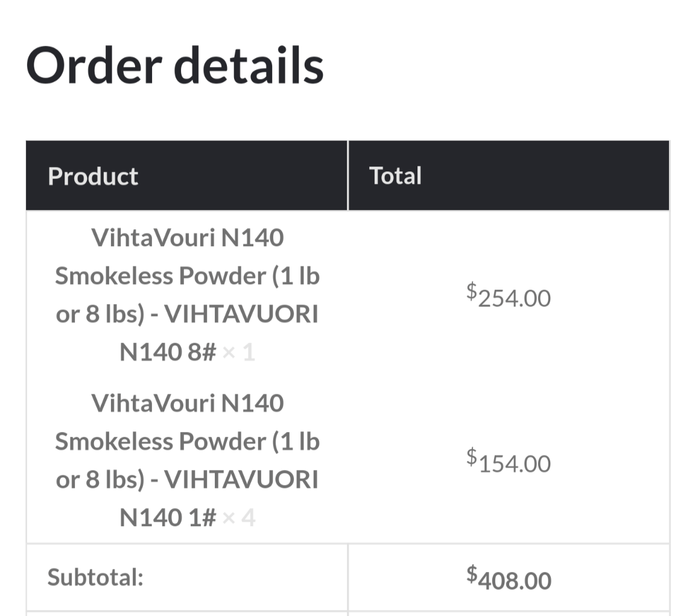Select the Product column header
This screenshot has width=695, height=616.
[93, 176]
